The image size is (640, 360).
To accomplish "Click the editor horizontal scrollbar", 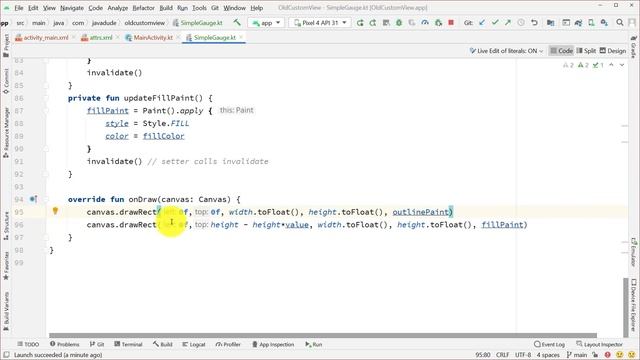I will 322,335.
